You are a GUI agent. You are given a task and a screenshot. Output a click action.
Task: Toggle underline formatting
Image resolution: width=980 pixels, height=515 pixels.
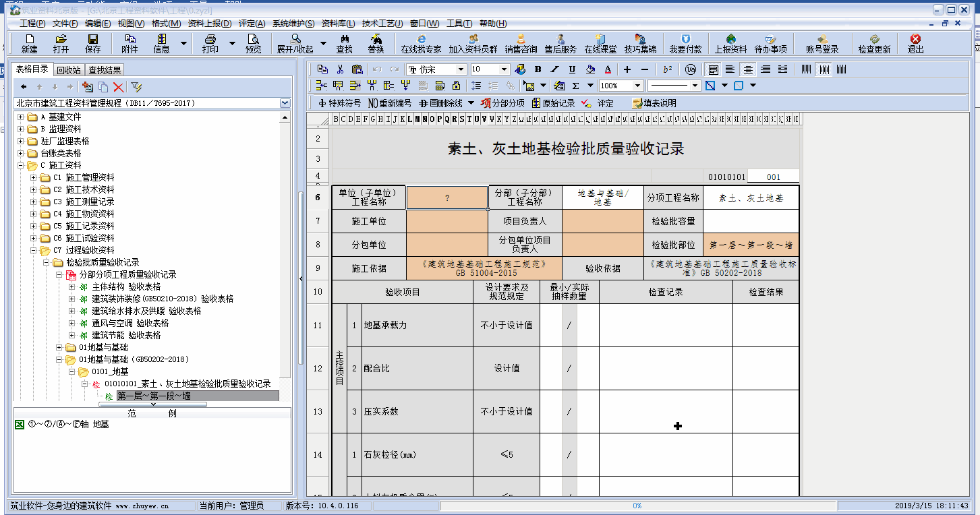point(572,69)
